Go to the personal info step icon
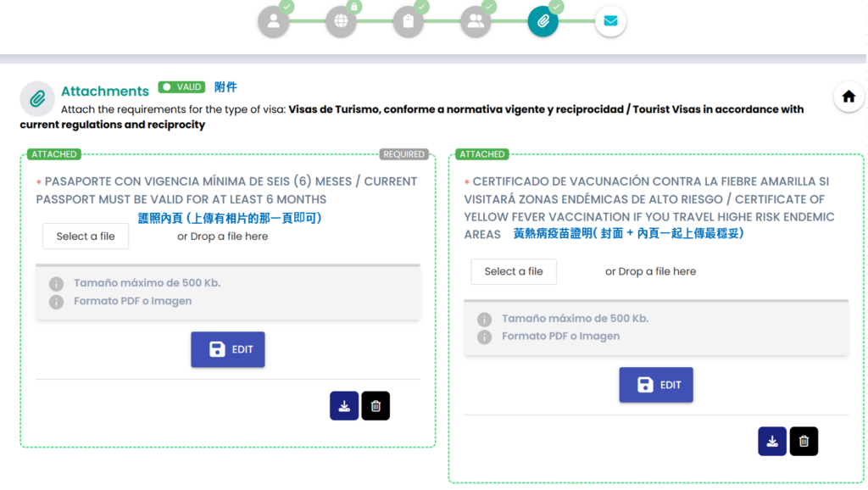This screenshot has height=490, width=868. click(x=273, y=22)
